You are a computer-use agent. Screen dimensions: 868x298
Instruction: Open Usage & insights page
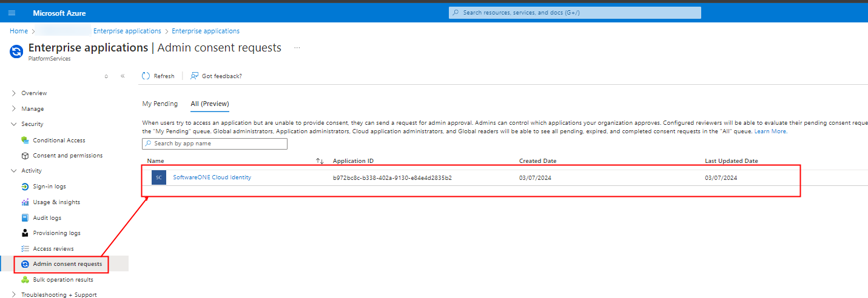(56, 202)
